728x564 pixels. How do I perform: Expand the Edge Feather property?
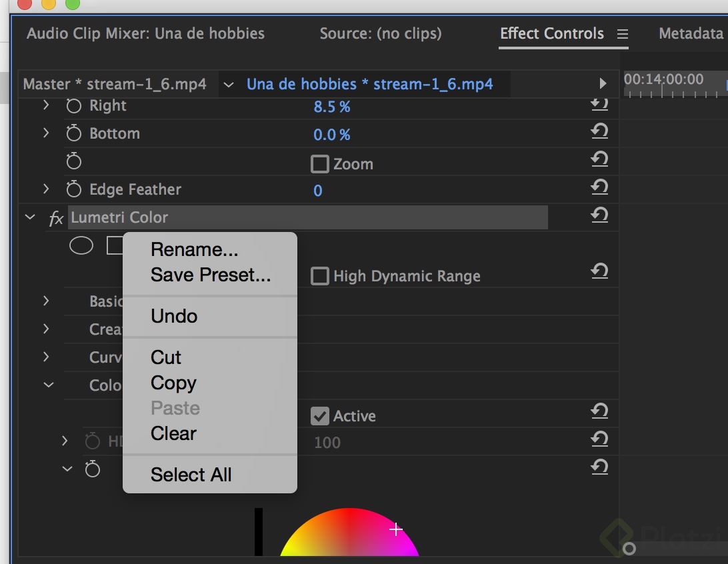(46, 189)
